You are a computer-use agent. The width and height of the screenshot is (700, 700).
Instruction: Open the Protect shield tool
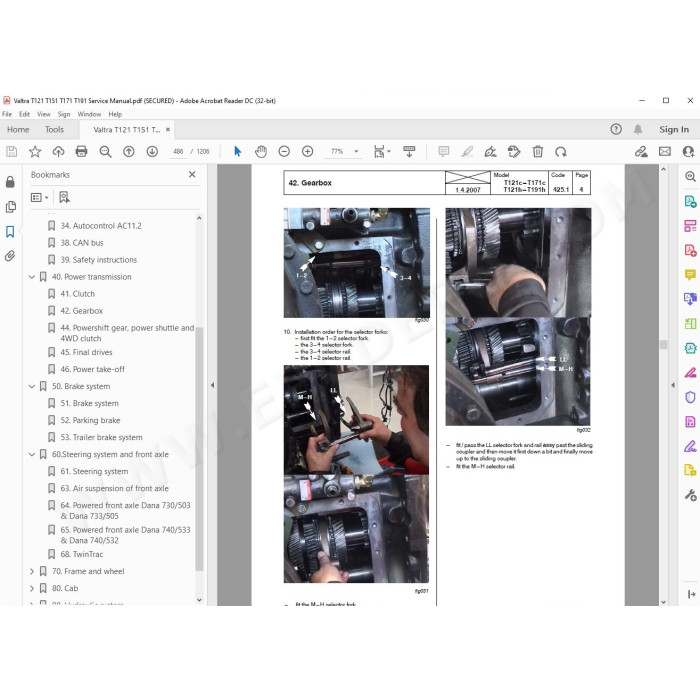pos(690,397)
